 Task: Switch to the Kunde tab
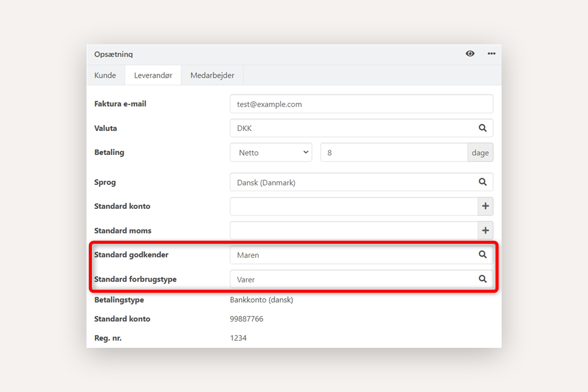[105, 75]
